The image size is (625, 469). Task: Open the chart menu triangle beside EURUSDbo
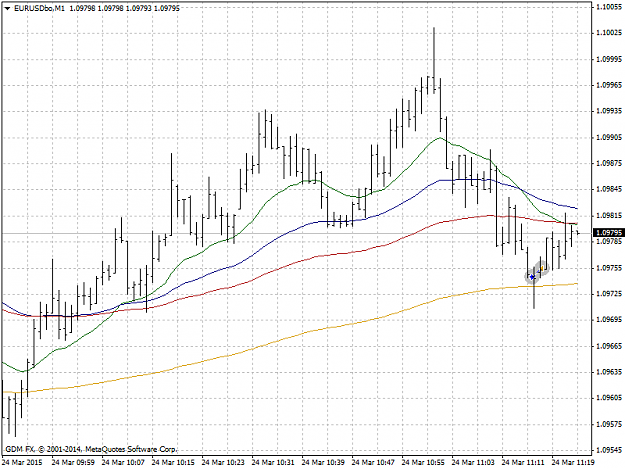8,8
